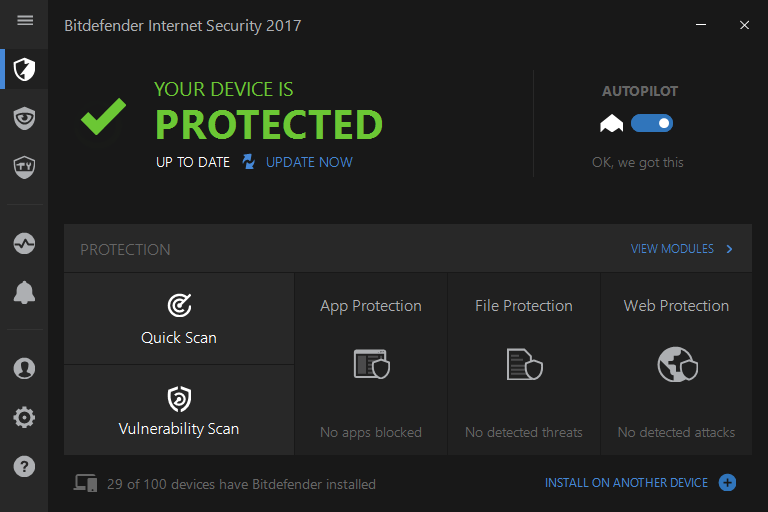Viewport: 768px width, 512px height.
Task: Open the Help question mark icon
Action: pos(25,466)
